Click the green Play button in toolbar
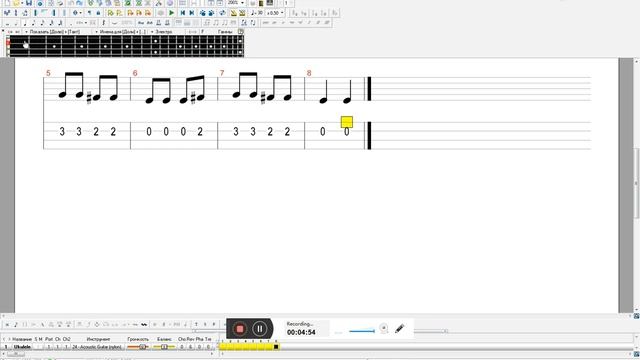This screenshot has width=640, height=360. click(x=171, y=13)
